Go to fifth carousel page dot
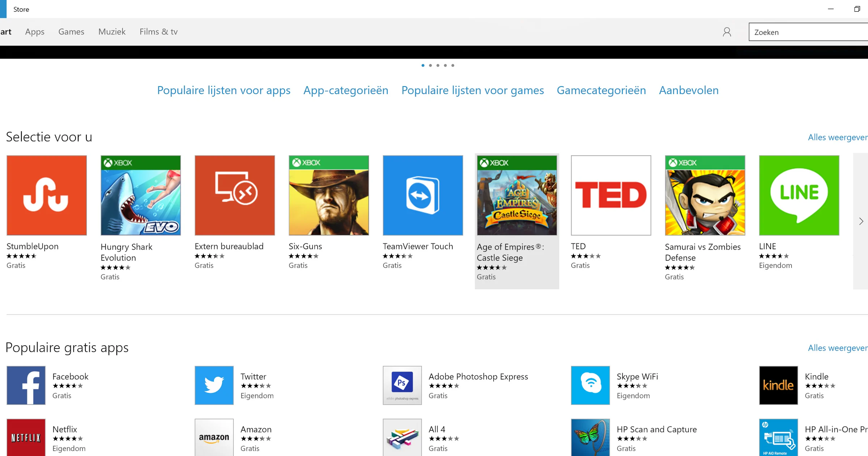 (x=453, y=66)
